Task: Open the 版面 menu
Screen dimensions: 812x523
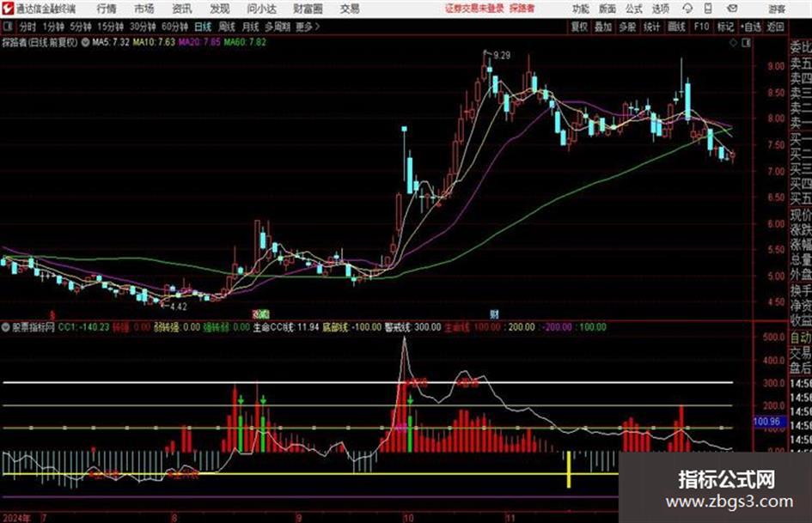Action: point(607,9)
